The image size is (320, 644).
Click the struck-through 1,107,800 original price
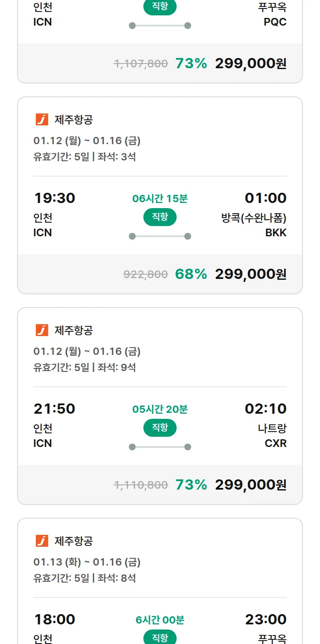[x=141, y=64]
